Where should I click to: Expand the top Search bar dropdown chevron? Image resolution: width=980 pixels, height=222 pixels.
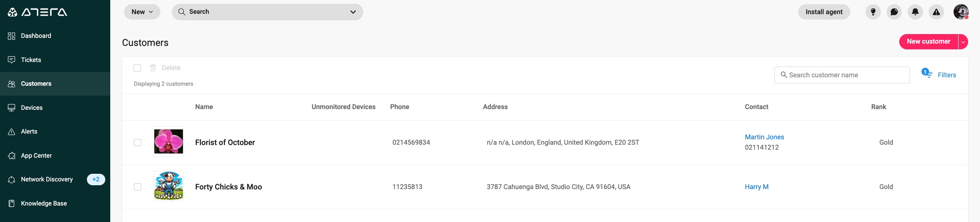pyautogui.click(x=353, y=12)
